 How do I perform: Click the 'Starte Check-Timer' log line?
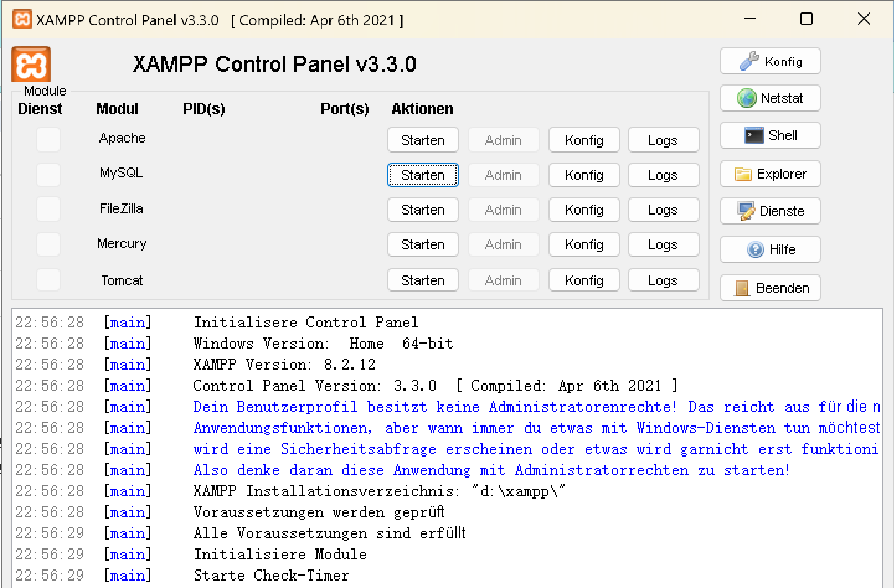(x=271, y=575)
